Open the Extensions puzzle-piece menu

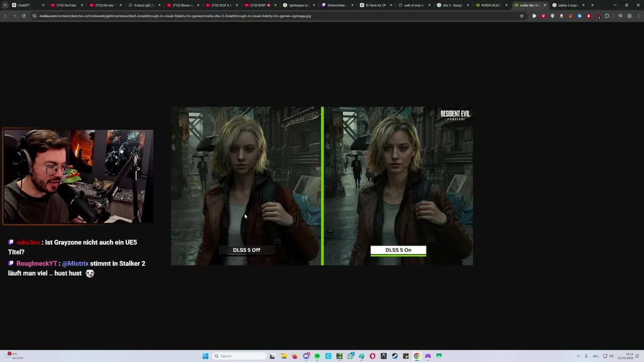(x=607, y=16)
